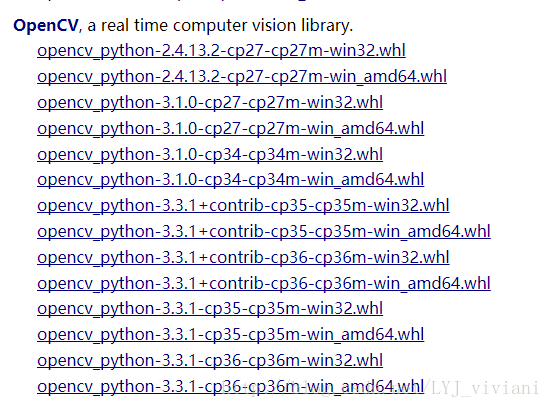Select opencv_python-3.3.1-cp36-cp36m-win32.whl
This screenshot has height=408, width=552.
(x=210, y=361)
